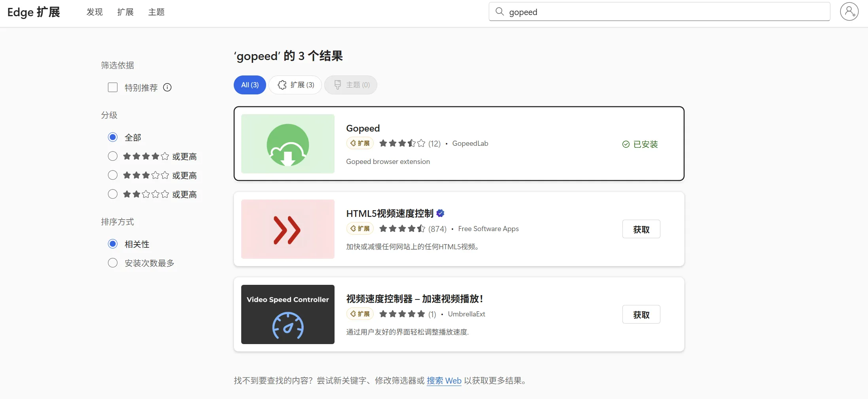
Task: Click the 已安装 installed checkmark icon
Action: (x=626, y=144)
